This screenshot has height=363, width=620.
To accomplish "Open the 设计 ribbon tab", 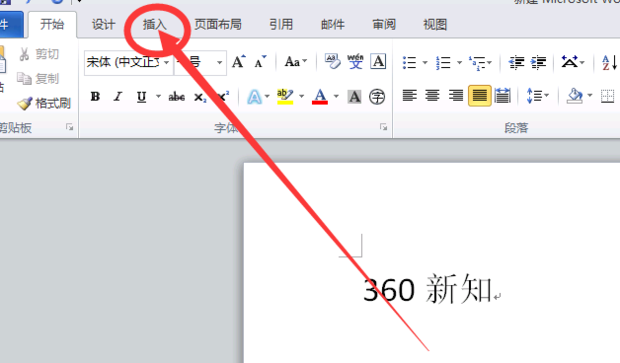I will coord(103,25).
